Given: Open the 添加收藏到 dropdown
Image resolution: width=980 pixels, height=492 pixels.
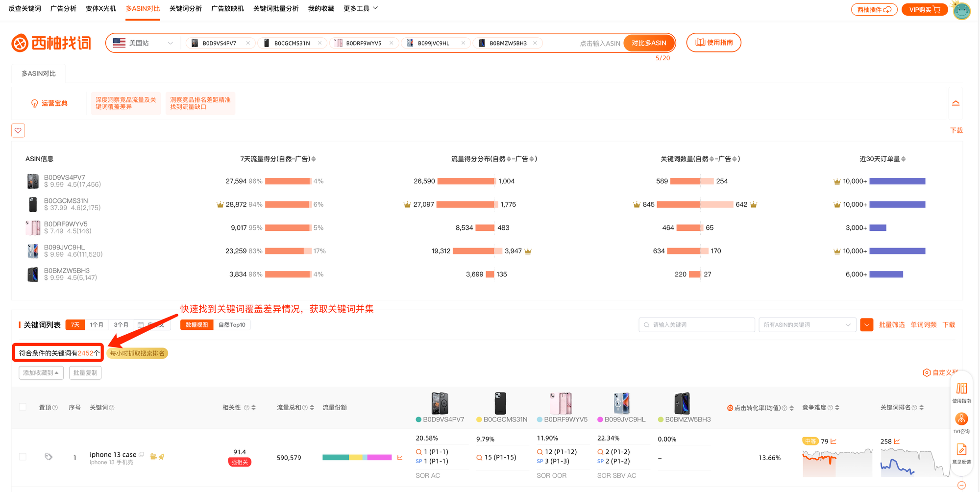Looking at the screenshot, I should tap(41, 373).
